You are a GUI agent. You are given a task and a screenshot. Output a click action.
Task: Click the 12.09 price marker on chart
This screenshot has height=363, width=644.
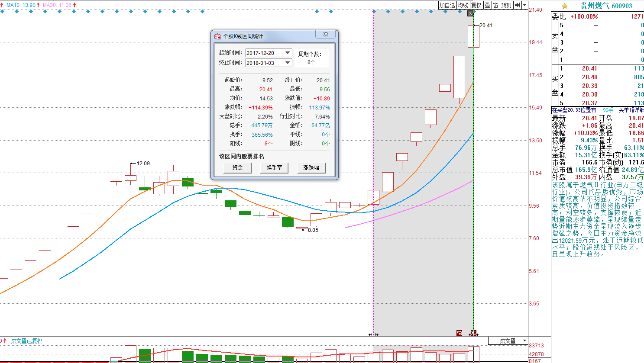click(143, 164)
